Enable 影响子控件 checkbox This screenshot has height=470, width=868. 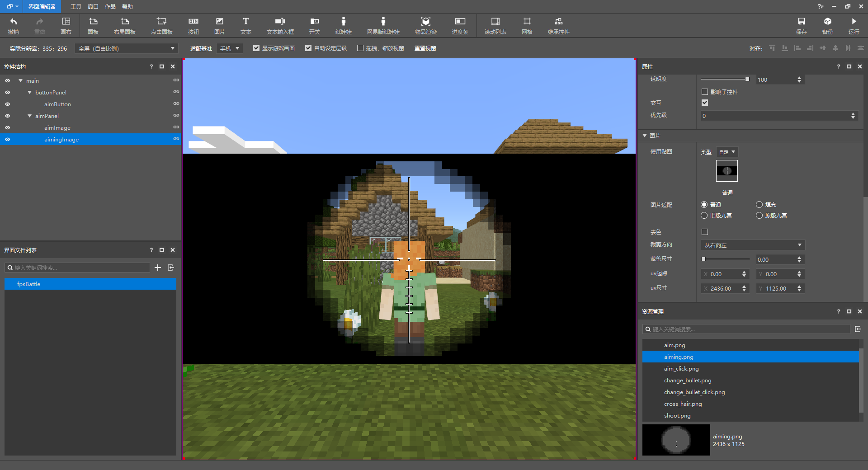click(705, 92)
